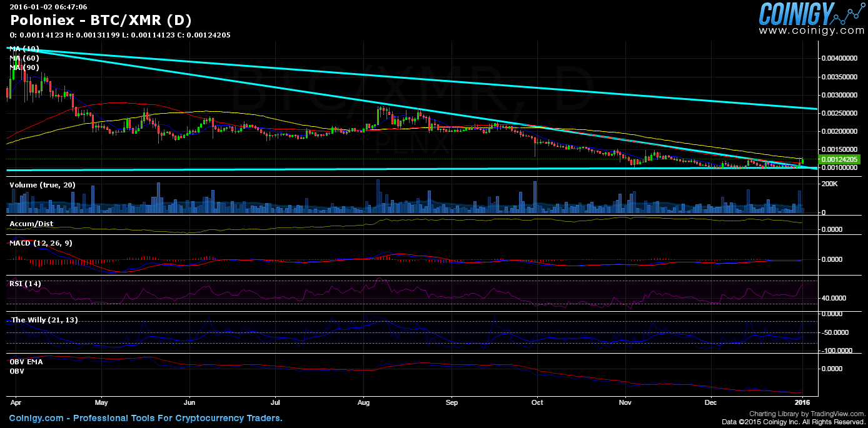868x428 pixels.
Task: Click the Accum/Dist indicator label
Action: pyautogui.click(x=31, y=223)
